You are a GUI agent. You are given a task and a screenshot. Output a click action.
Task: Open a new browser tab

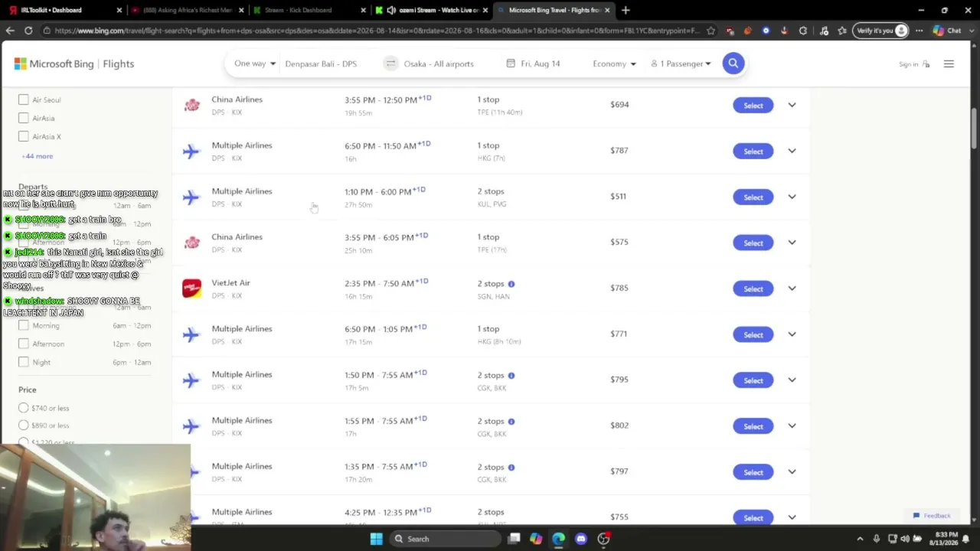626,10
